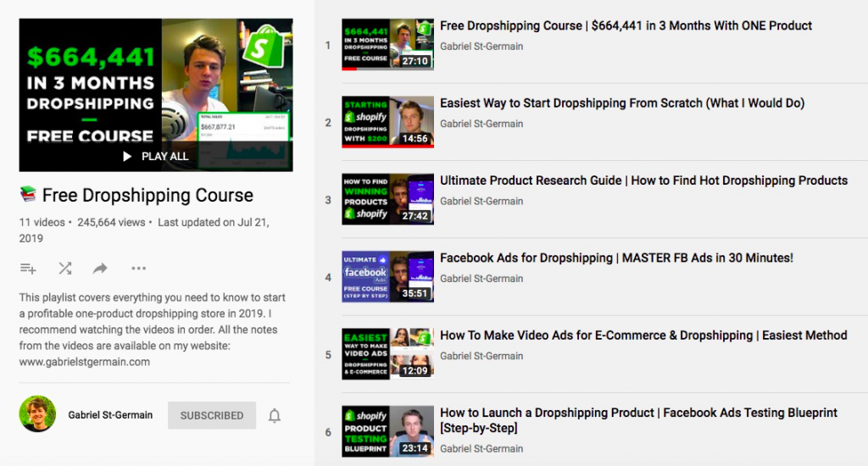Click the 'Last updated on Jul 21, 2019' text
The image size is (868, 466).
coord(144,230)
